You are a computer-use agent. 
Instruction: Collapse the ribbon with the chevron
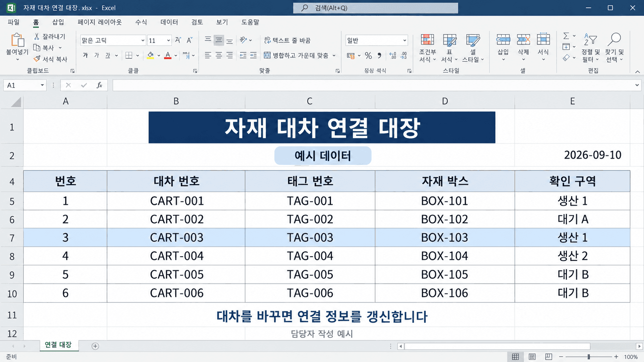point(637,72)
